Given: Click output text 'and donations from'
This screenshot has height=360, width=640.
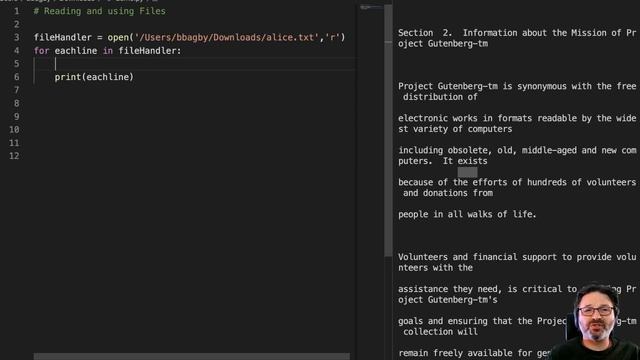Looking at the screenshot, I should point(448,193).
